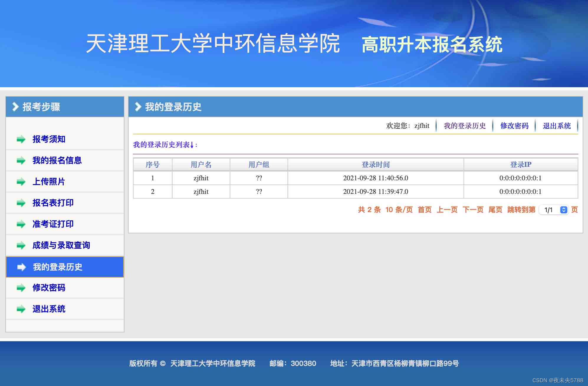Click the top-right 我的登录历史 link
The height and width of the screenshot is (386, 588).
[465, 126]
